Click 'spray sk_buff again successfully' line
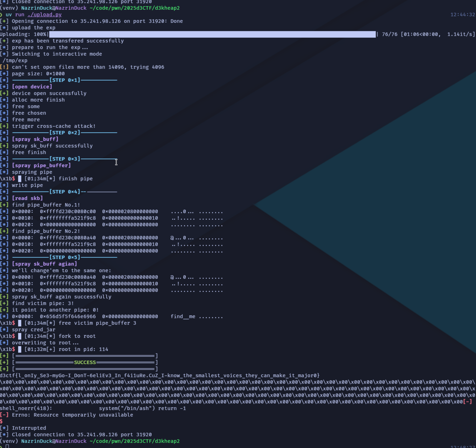Image resolution: width=476 pixels, height=448 pixels. [x=62, y=297]
